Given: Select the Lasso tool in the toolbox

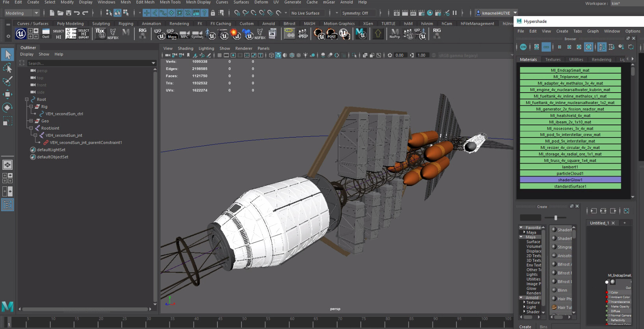Looking at the screenshot, I should tap(7, 68).
